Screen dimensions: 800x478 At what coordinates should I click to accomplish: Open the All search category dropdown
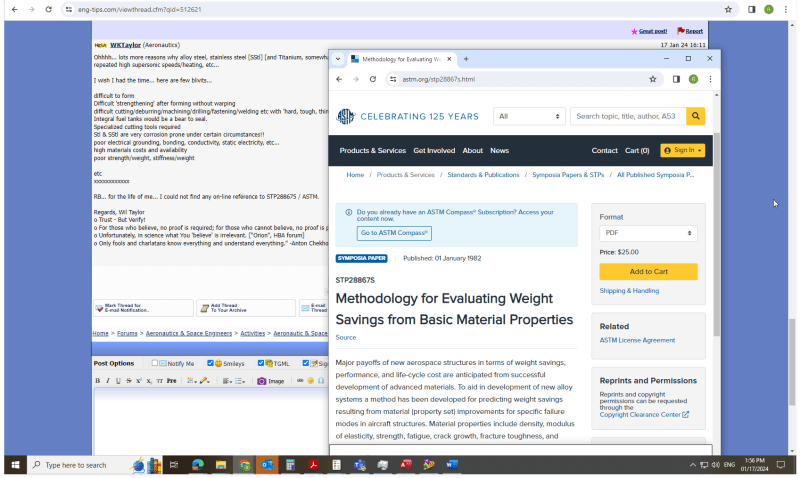tap(529, 116)
